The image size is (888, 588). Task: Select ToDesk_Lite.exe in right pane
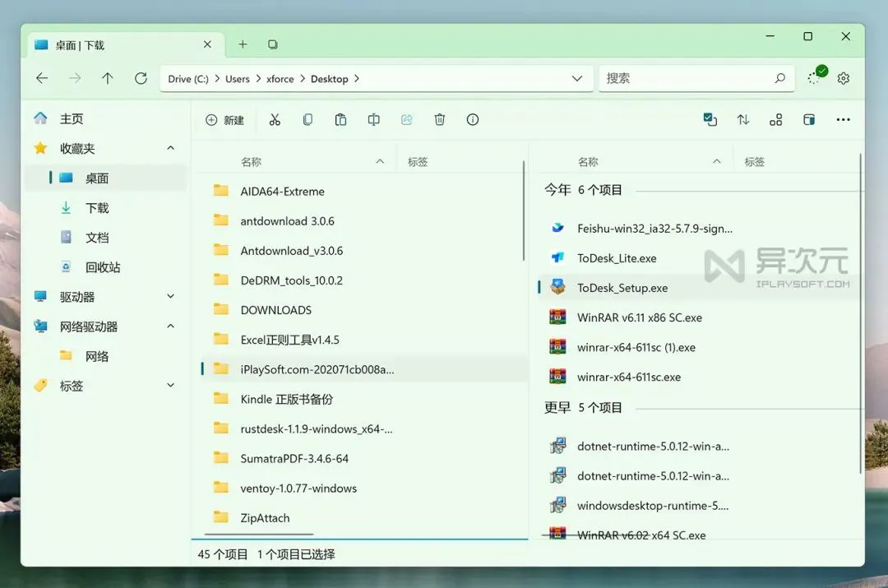click(698, 257)
